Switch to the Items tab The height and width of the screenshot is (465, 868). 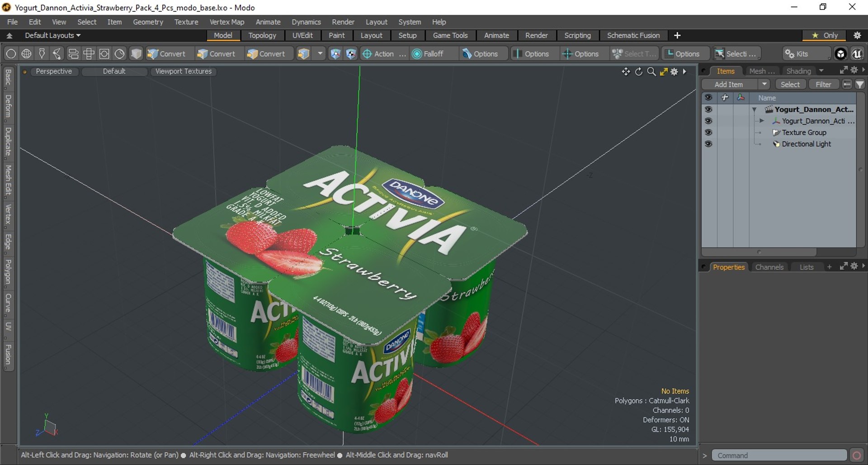point(726,71)
